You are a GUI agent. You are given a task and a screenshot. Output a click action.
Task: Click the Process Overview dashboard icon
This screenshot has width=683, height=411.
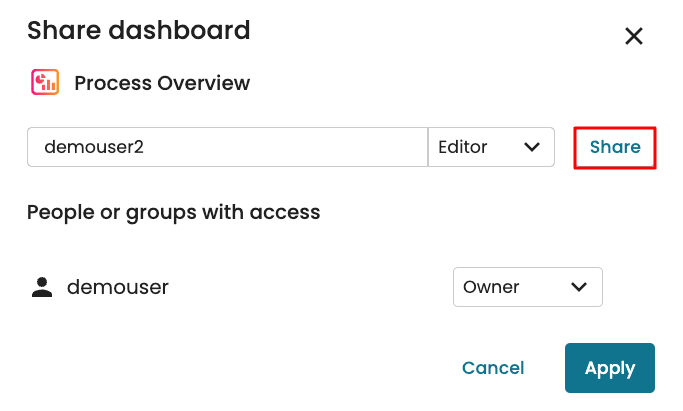[44, 83]
